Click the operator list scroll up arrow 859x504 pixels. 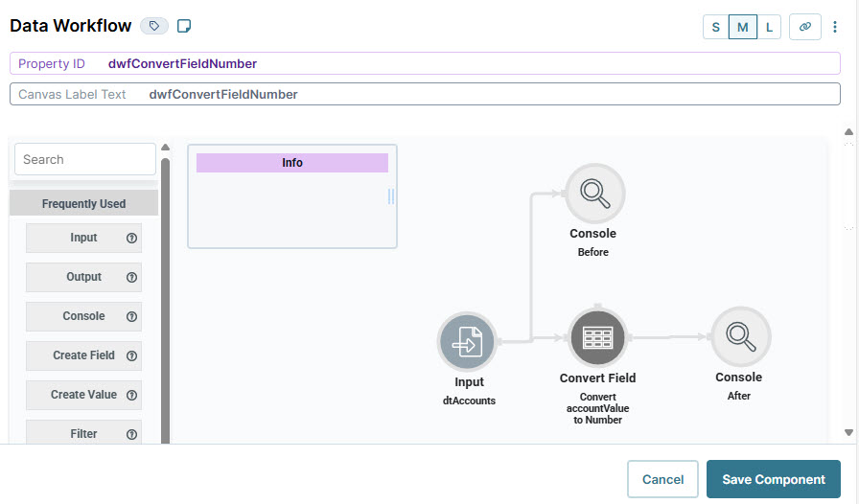[x=166, y=148]
